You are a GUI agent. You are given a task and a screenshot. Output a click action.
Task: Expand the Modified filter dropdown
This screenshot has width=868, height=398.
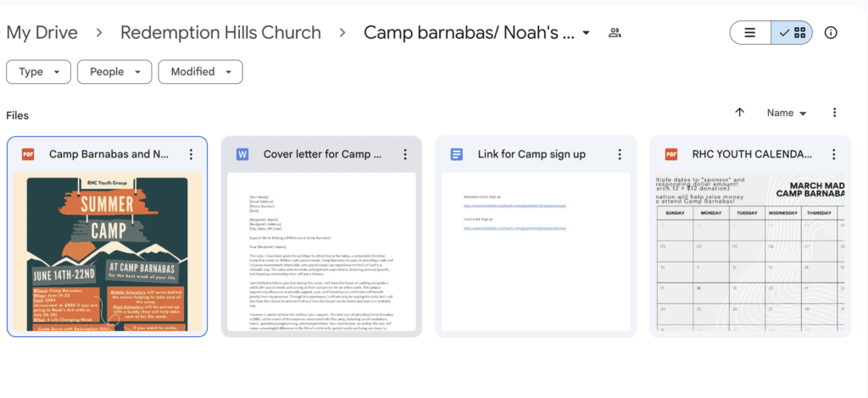click(x=200, y=72)
